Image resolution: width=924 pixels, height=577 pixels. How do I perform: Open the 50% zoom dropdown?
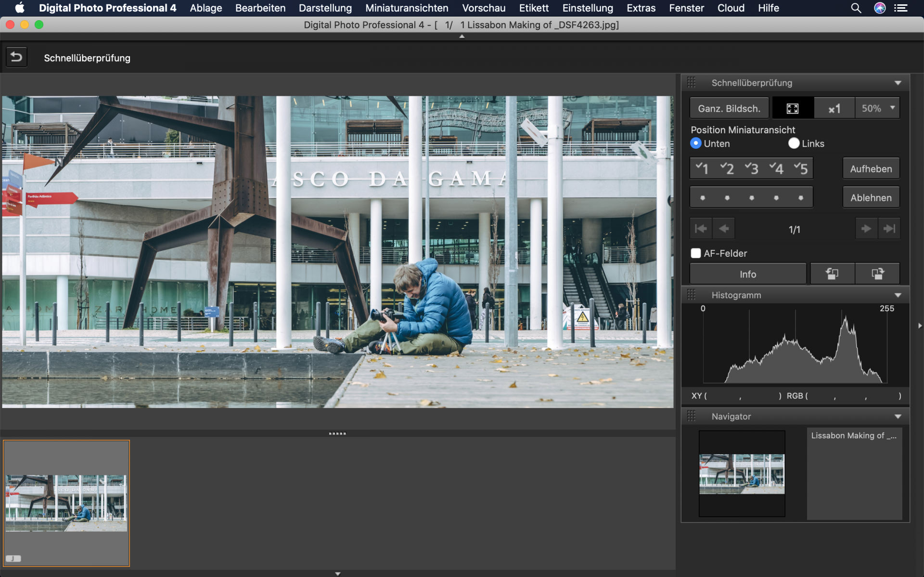point(877,108)
